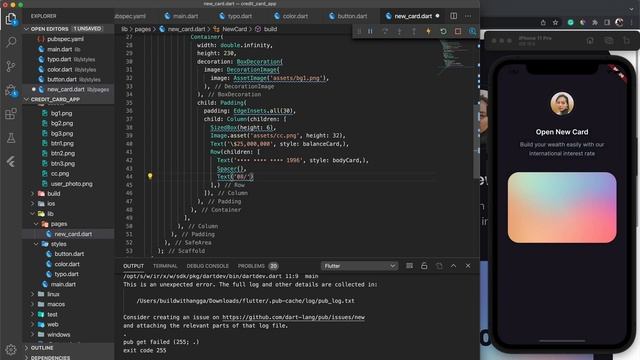
Task: Stop the debug session
Action: [458, 31]
